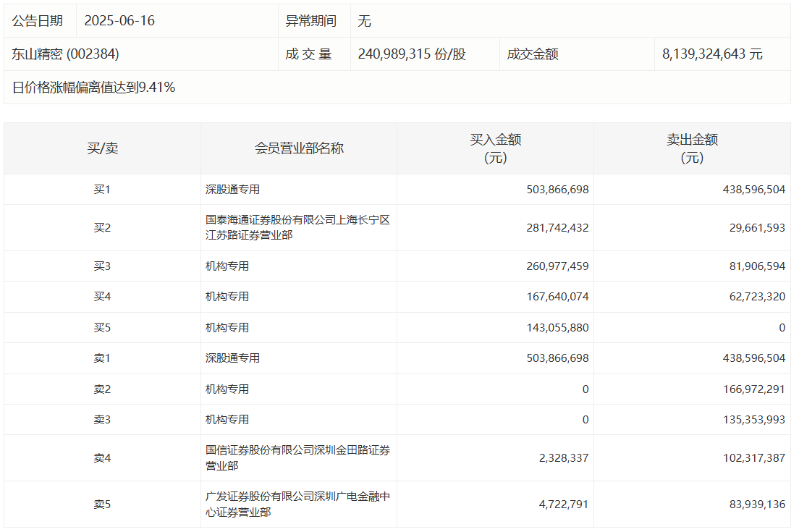This screenshot has height=532, width=799.
Task: Select the stock name 东山精密 (002384)
Action: click(x=66, y=54)
